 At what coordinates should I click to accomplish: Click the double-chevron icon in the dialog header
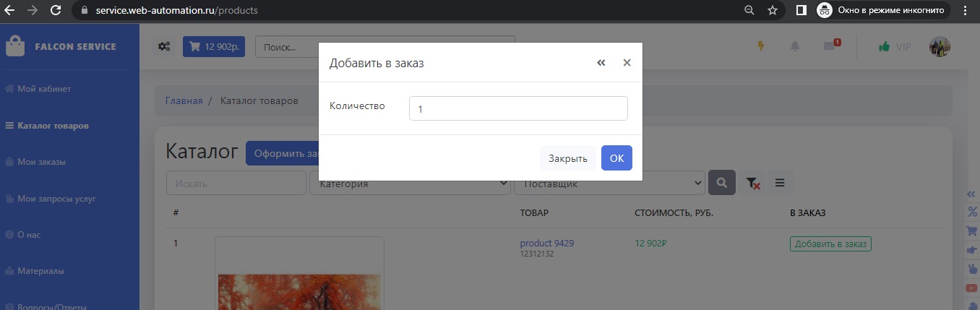click(x=601, y=63)
